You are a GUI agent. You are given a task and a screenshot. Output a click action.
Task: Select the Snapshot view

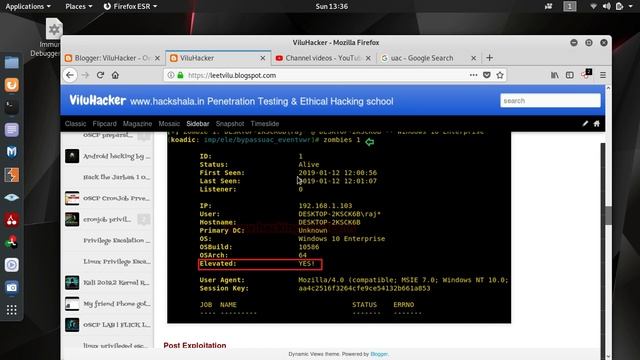pyautogui.click(x=230, y=124)
